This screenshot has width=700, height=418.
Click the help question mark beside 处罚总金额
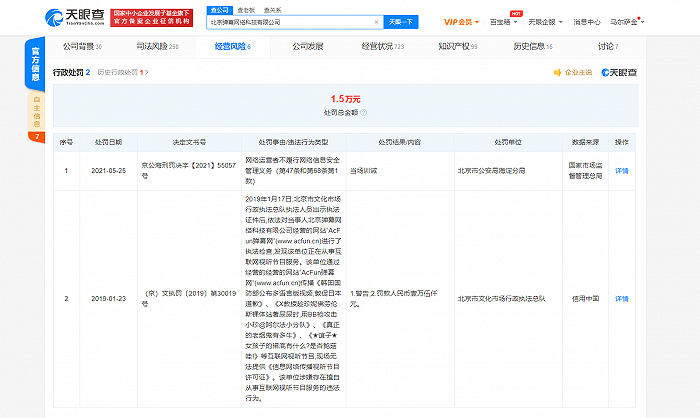coord(363,113)
